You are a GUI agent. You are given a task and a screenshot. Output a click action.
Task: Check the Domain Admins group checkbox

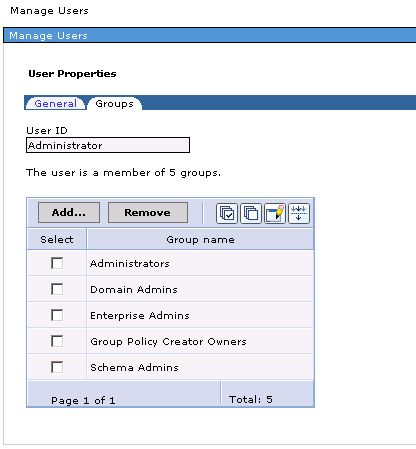click(57, 289)
